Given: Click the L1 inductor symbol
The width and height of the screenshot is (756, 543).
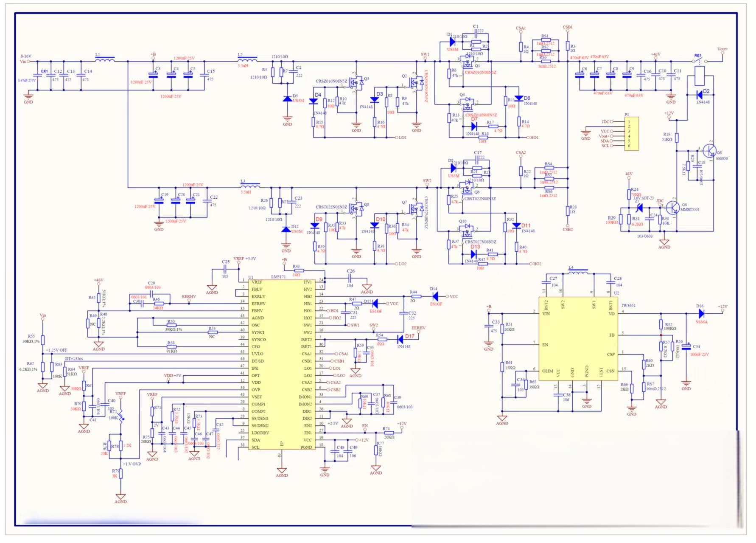Looking at the screenshot, I should click(104, 59).
